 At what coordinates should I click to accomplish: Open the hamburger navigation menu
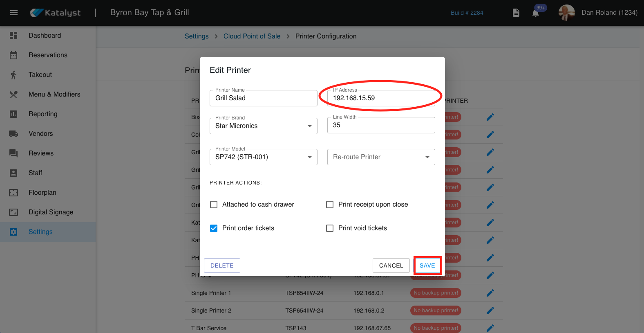[13, 13]
